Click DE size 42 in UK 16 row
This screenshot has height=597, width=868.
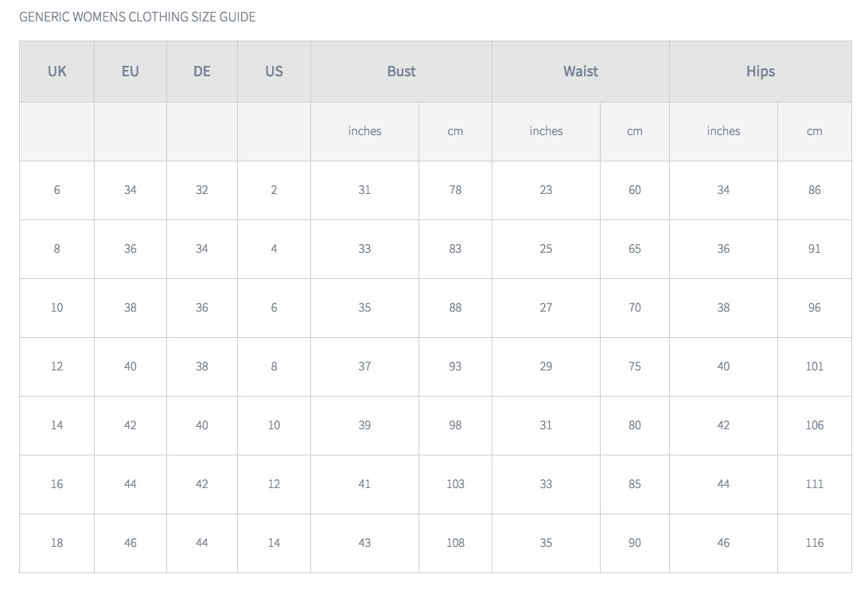pos(202,484)
